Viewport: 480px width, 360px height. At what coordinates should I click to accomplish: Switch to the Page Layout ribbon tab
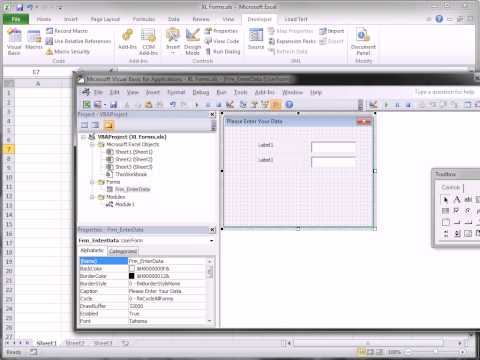tap(105, 19)
